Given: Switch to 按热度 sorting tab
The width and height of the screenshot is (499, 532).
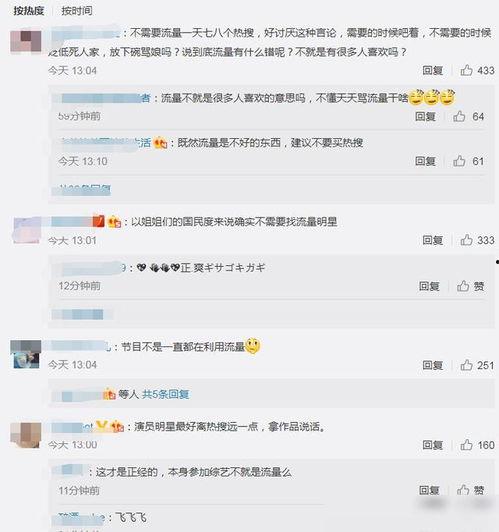Looking at the screenshot, I should click(x=29, y=11).
